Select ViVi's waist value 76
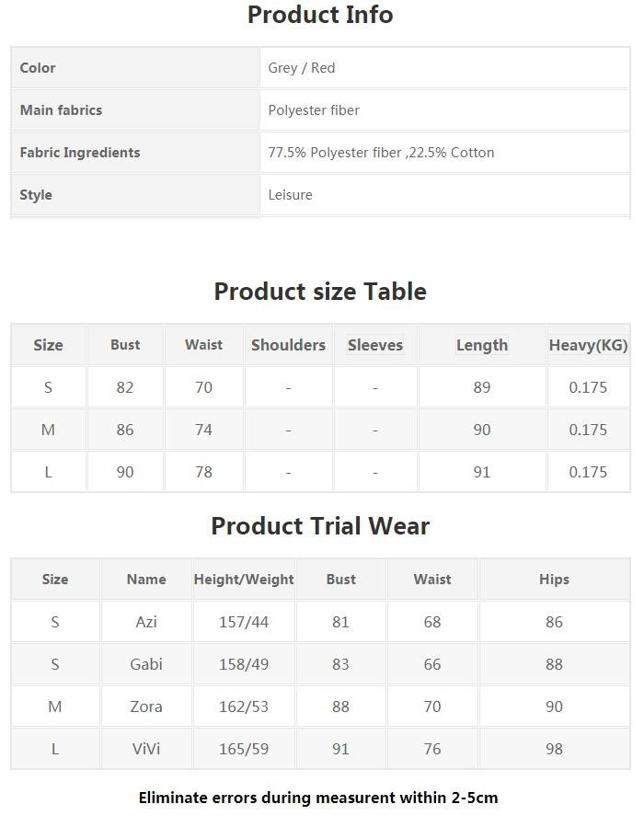Screen dimensions: 644x827 click(432, 749)
